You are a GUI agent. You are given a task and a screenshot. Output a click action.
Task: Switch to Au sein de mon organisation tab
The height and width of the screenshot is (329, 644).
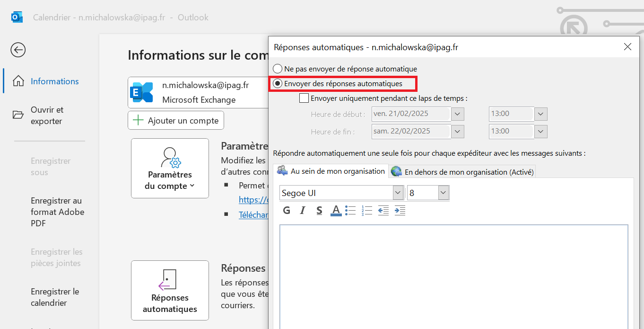[x=331, y=171]
